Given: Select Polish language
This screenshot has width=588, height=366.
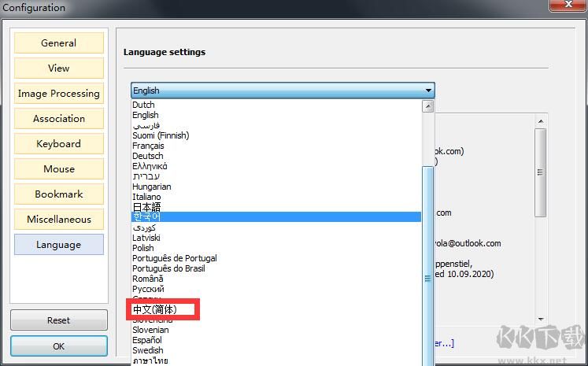Looking at the screenshot, I should (x=276, y=248).
